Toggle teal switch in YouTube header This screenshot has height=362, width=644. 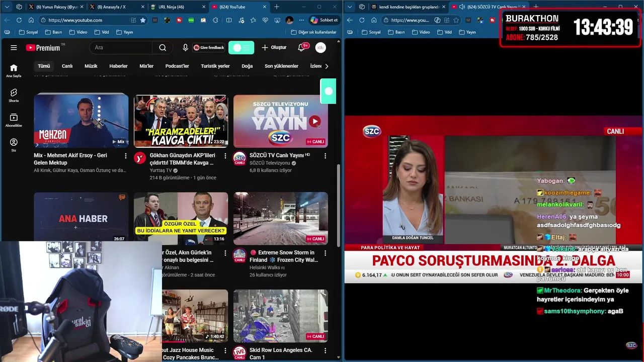pyautogui.click(x=241, y=48)
